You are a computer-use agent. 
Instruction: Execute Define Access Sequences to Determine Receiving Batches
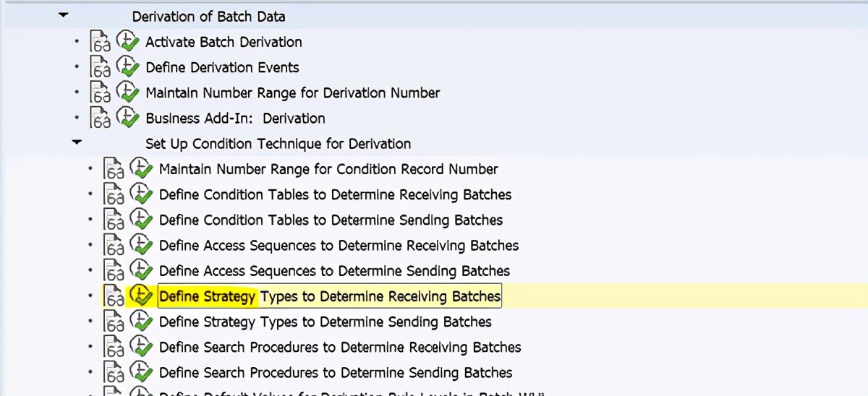[x=141, y=246]
